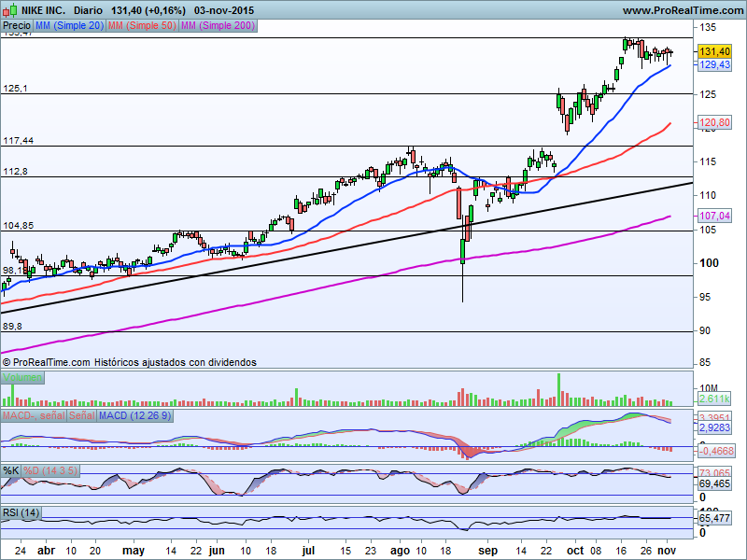Click the 100 price axis label
Screen dimensions: 747x560
pyautogui.click(x=709, y=263)
